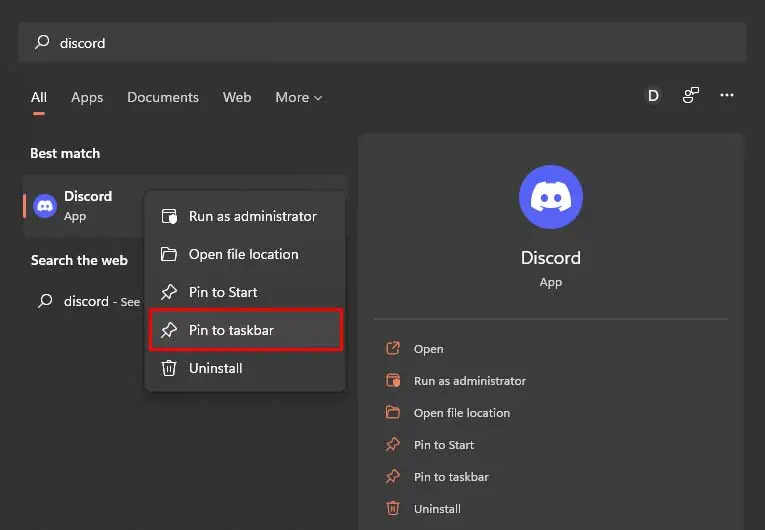765x530 pixels.
Task: Choose Pin to taskbar in context menu
Action: click(245, 330)
